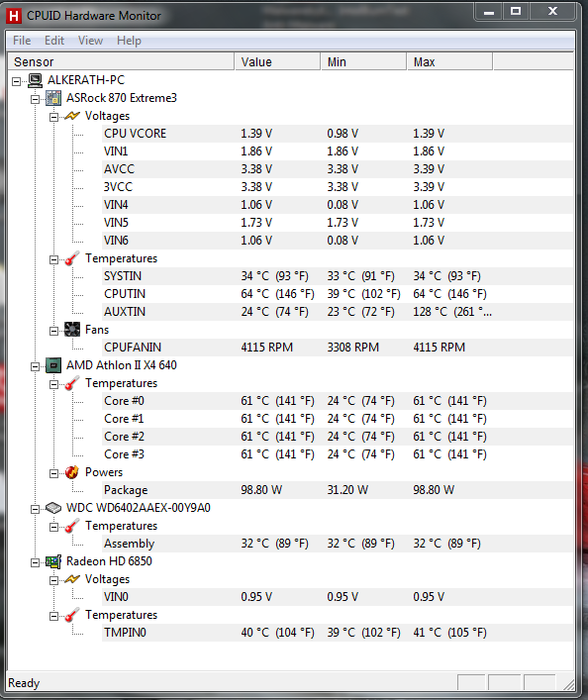Select the Core #1 row
Viewport: 588px width, 700px height.
[338, 419]
